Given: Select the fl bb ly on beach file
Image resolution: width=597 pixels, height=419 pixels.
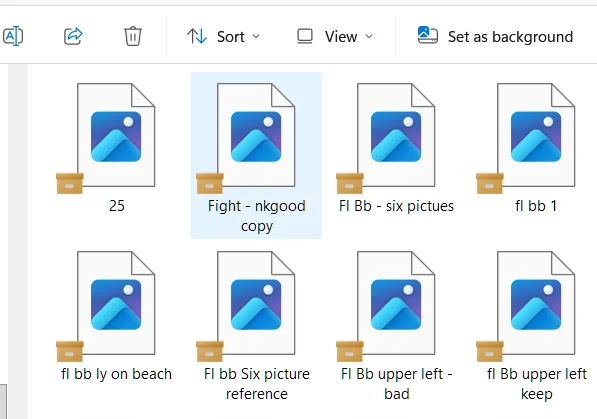Looking at the screenshot, I should click(117, 316).
